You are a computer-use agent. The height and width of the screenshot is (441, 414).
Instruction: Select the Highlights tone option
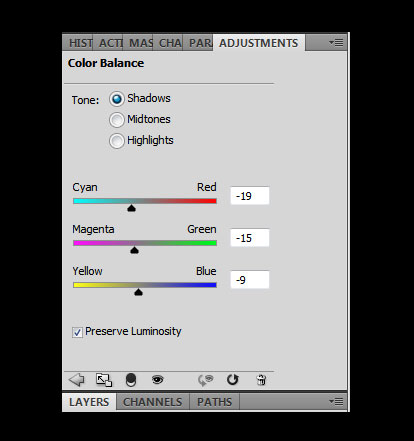pyautogui.click(x=117, y=141)
